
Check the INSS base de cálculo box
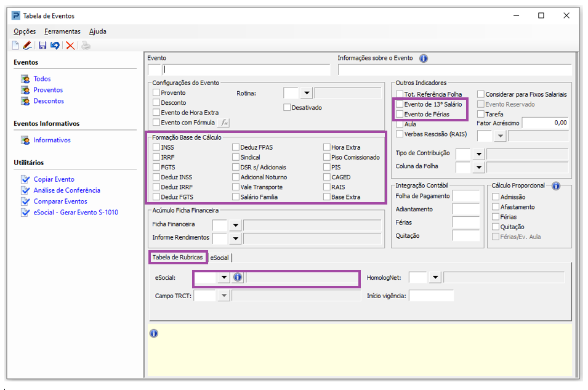tap(156, 148)
